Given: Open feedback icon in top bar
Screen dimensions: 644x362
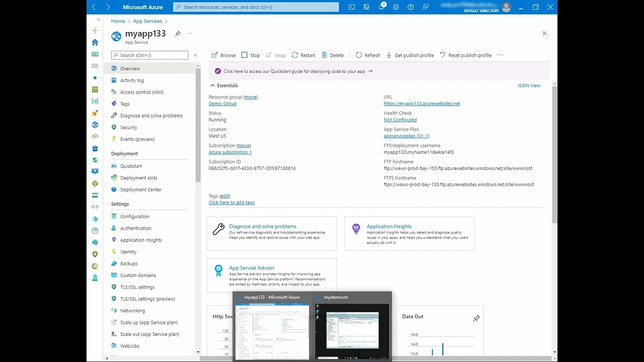Looking at the screenshot, I should tap(426, 7).
